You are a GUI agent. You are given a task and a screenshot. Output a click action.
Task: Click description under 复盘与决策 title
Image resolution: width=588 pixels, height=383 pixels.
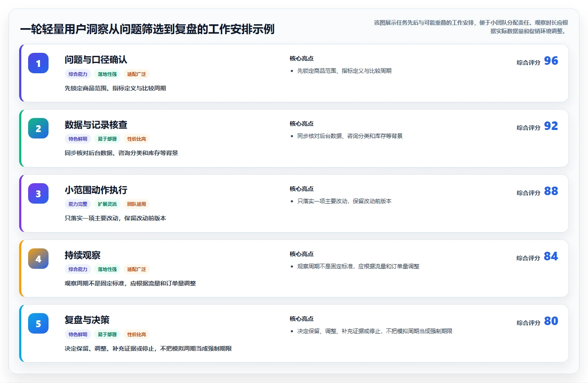tap(148, 349)
